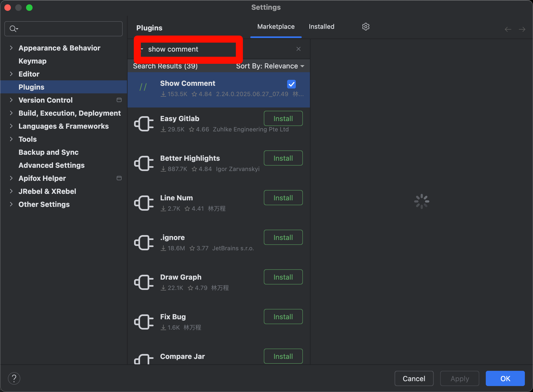533x392 pixels.
Task: Switch to the Installed tab
Action: [x=321, y=27]
